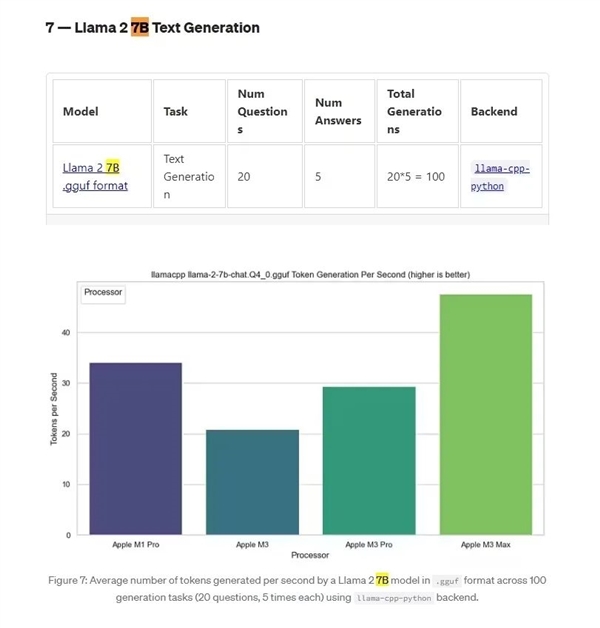The width and height of the screenshot is (600, 628).
Task: Select the Apple M3 Pro bar
Action: pyautogui.click(x=369, y=461)
